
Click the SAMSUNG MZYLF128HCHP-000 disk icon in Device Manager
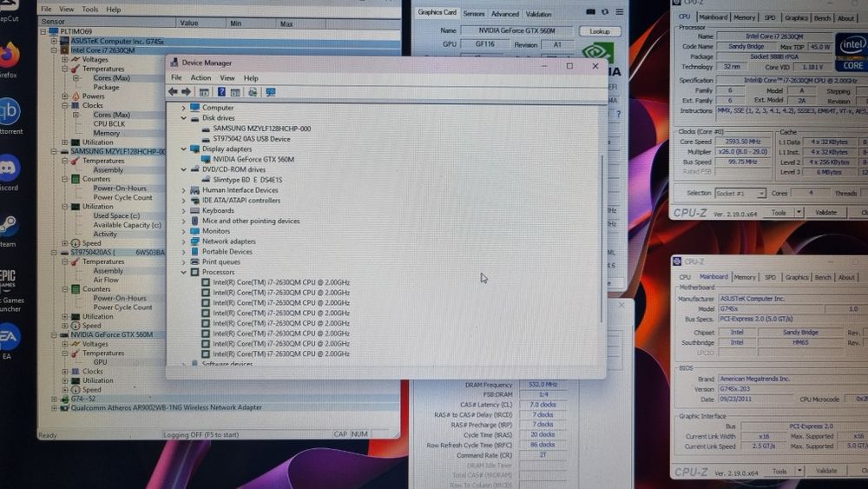[206, 129]
